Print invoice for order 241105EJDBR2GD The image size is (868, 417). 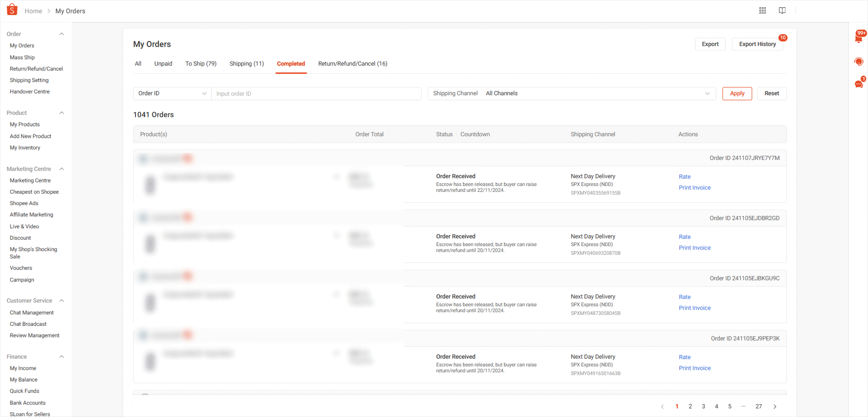tap(694, 248)
